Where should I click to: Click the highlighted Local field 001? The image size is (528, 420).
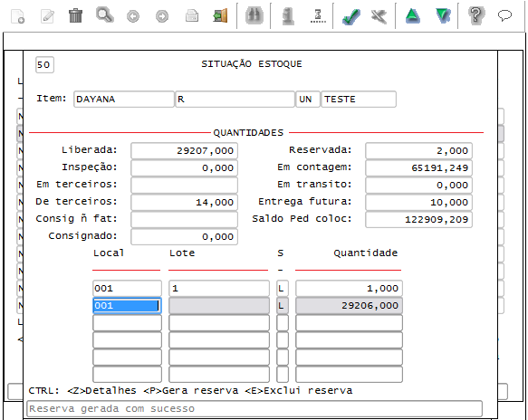click(127, 306)
